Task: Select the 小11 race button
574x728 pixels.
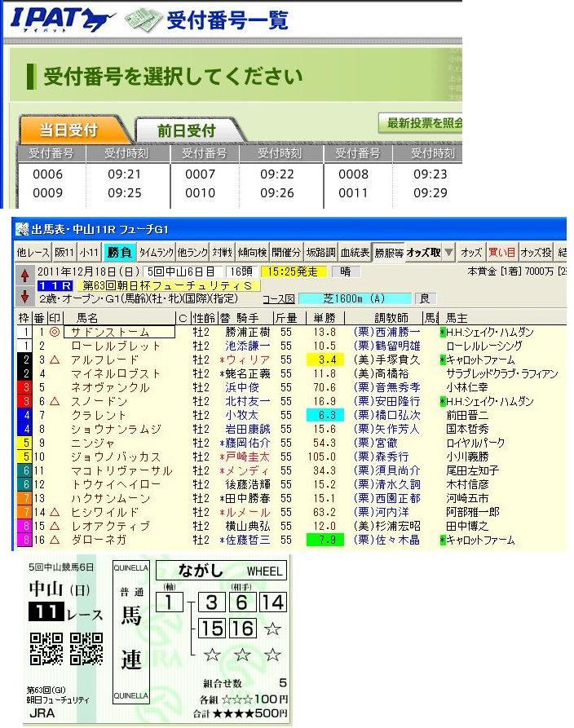Action: pyautogui.click(x=89, y=252)
